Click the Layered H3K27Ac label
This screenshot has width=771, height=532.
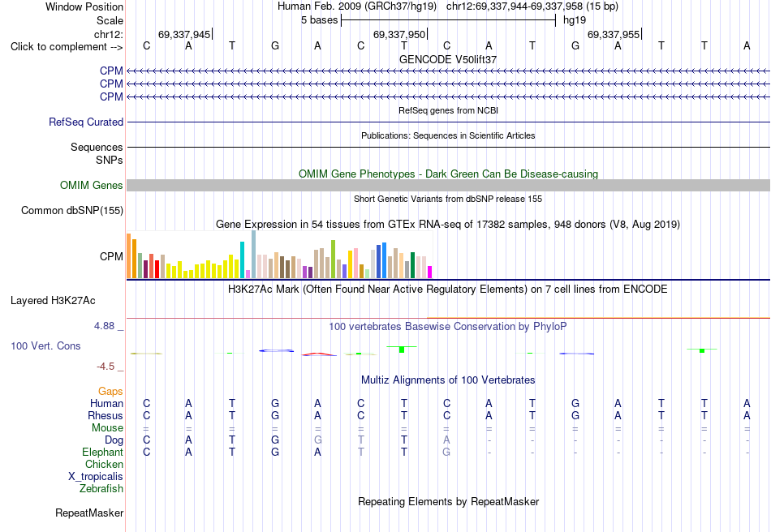point(53,301)
